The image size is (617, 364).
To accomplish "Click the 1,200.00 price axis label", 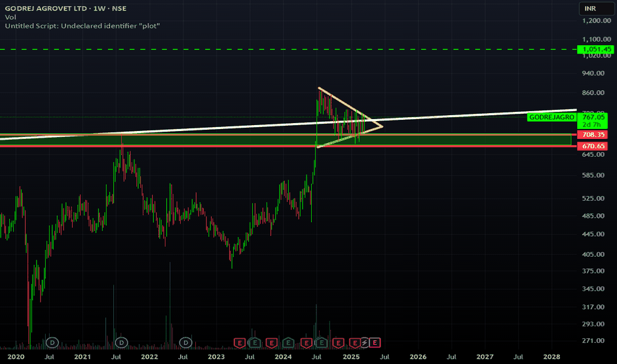I will (x=596, y=21).
